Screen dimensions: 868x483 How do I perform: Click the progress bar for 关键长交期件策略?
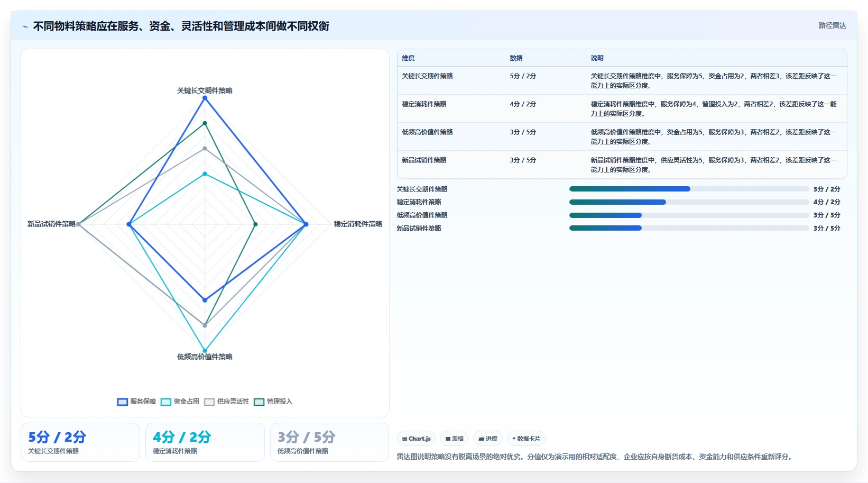click(689, 189)
